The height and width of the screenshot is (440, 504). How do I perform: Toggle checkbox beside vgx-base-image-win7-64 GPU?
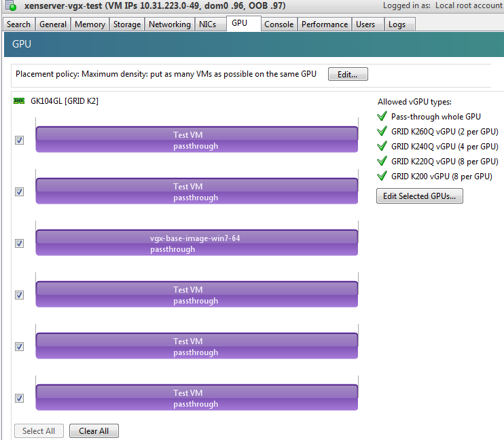tap(20, 243)
